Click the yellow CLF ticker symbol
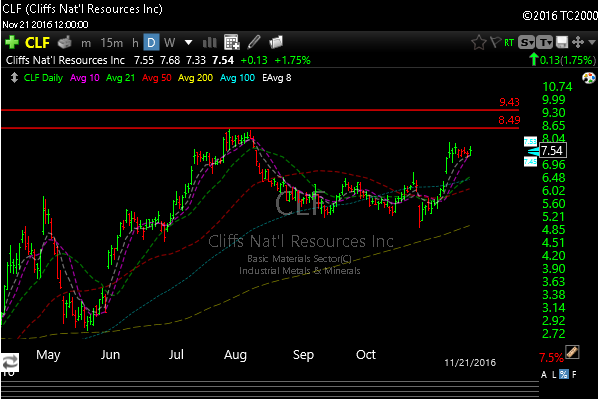 pos(37,43)
